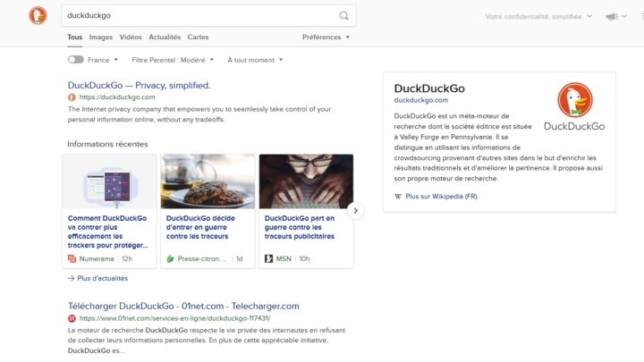Switch to Actualités tab
This screenshot has width=644, height=362.
coord(165,37)
